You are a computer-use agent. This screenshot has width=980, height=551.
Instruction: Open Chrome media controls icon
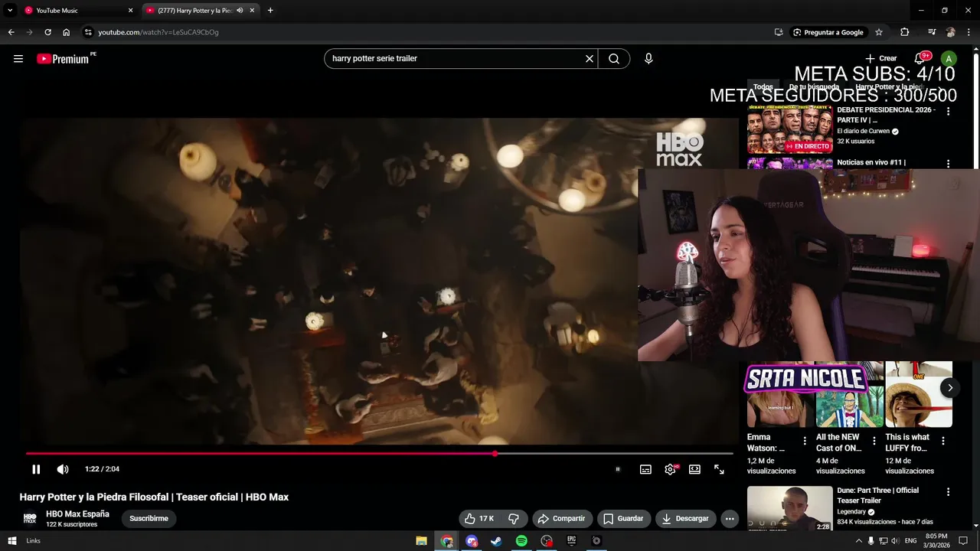point(932,32)
